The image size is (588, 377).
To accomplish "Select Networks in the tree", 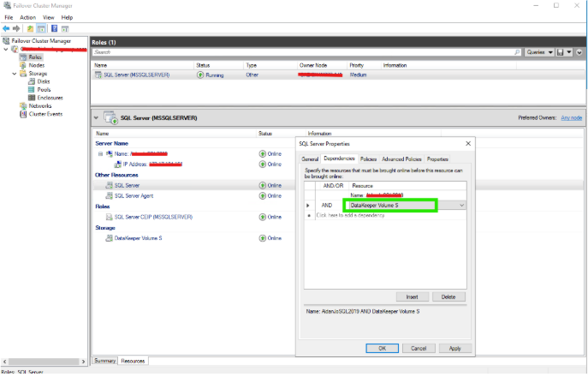I will click(x=40, y=106).
